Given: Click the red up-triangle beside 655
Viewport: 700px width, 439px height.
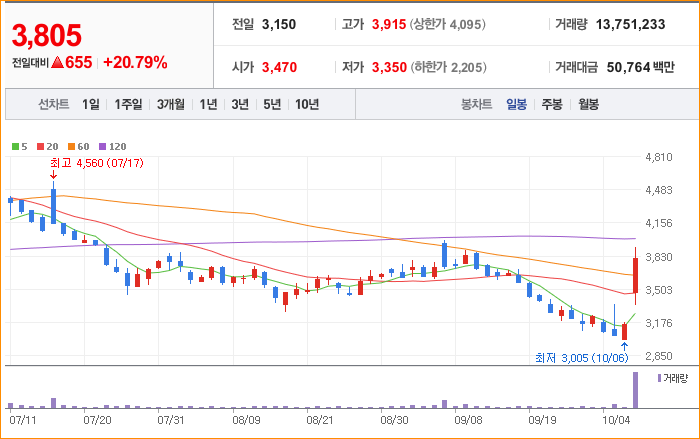Looking at the screenshot, I should click(57, 63).
